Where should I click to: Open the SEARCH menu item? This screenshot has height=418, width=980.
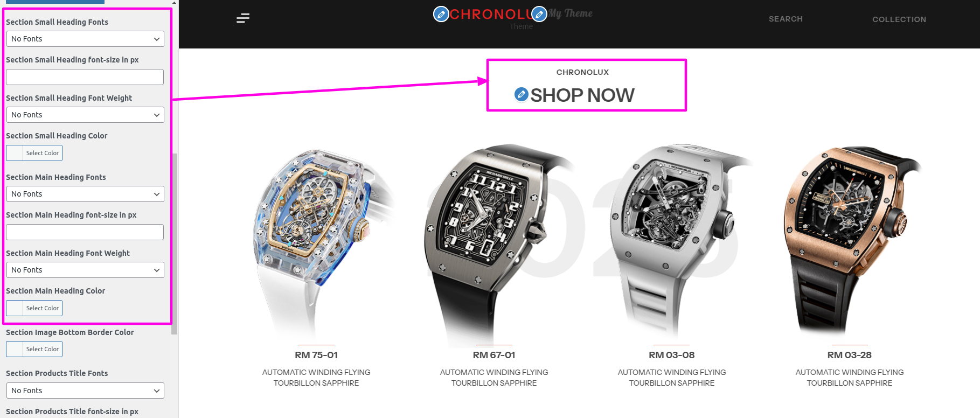[x=786, y=19]
